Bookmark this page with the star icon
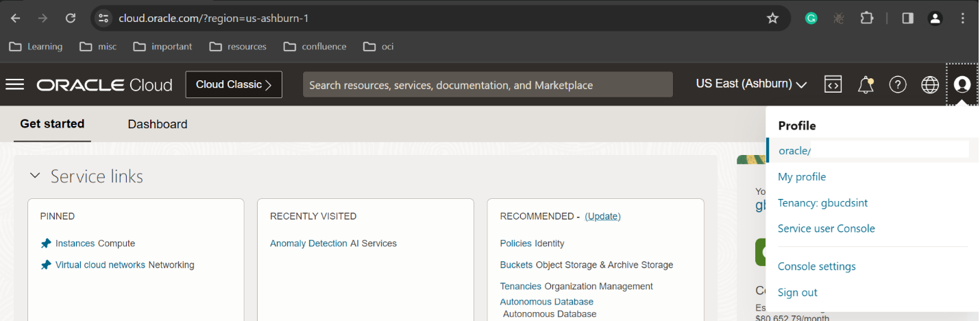This screenshot has width=980, height=321. click(772, 19)
